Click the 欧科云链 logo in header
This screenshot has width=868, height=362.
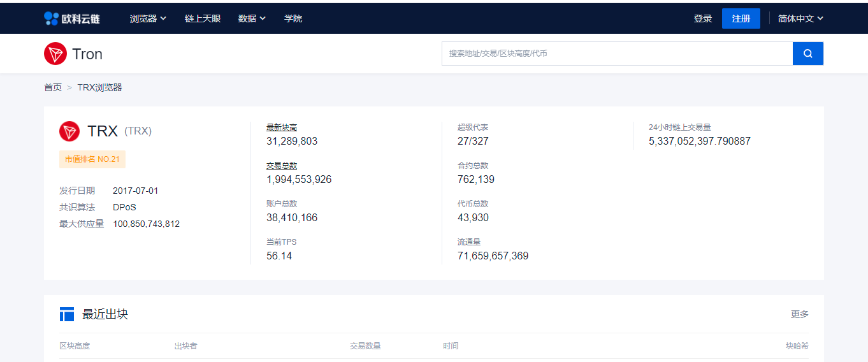[x=72, y=18]
